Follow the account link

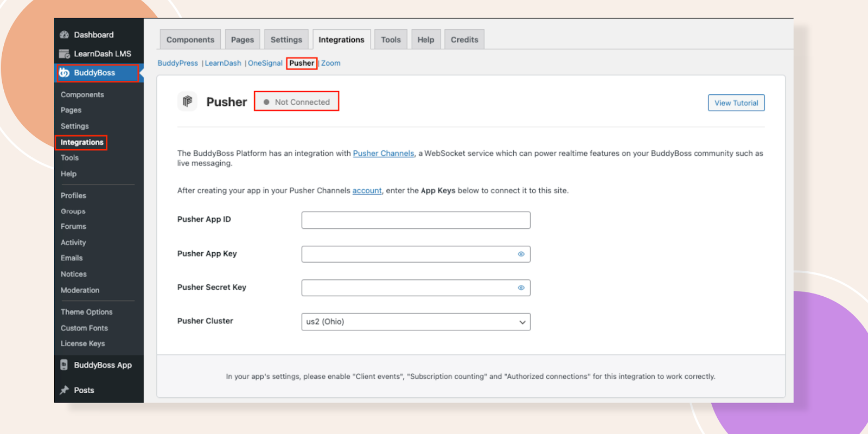(x=367, y=190)
